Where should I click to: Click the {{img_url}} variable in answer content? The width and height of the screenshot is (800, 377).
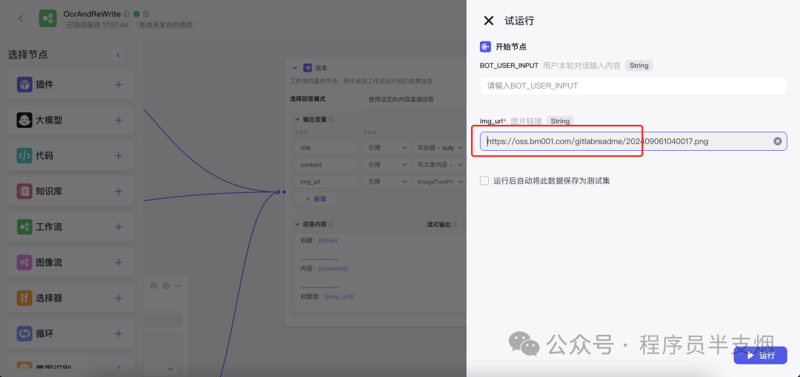(339, 296)
